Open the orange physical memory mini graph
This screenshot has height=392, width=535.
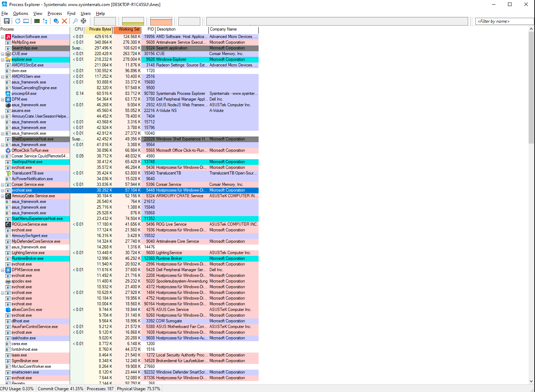161,21
